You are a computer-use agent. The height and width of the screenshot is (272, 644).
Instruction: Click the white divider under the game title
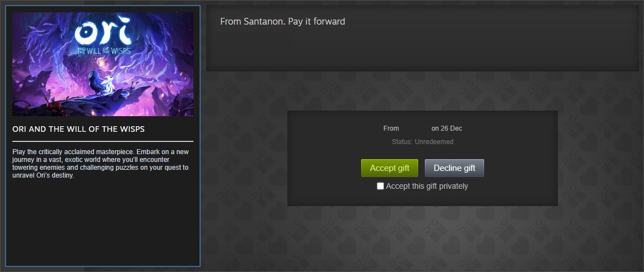pyautogui.click(x=103, y=141)
